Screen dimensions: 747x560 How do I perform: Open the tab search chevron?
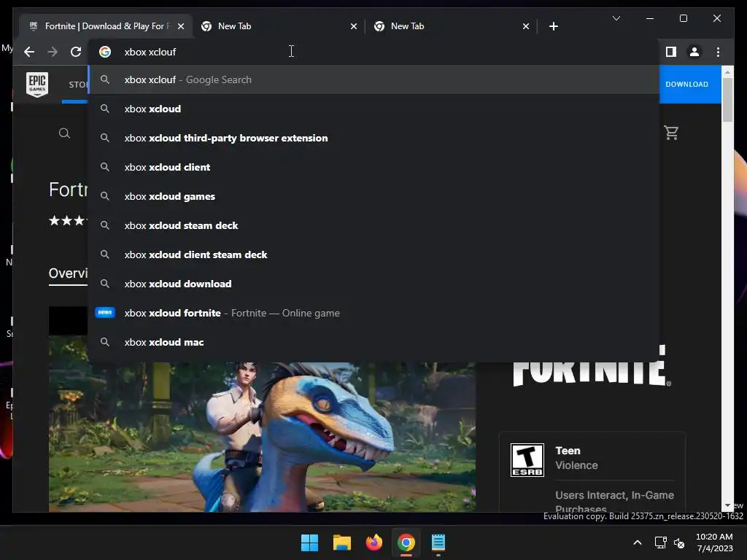pos(616,18)
